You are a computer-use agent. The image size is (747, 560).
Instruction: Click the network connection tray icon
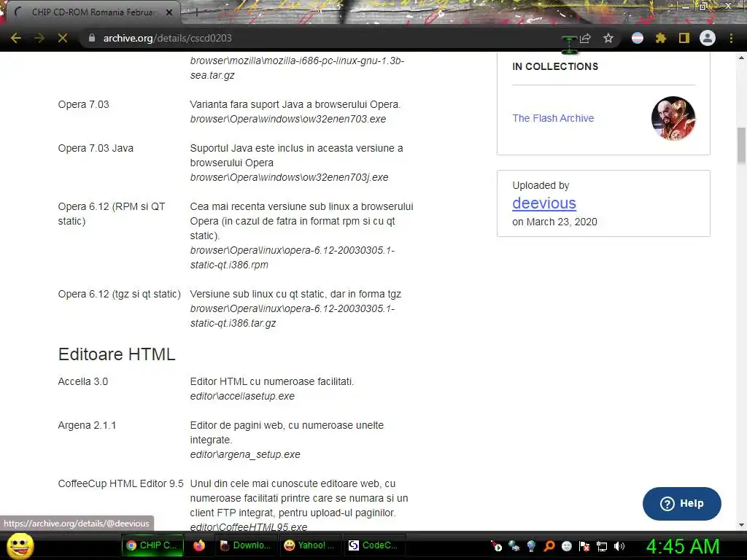coord(602,546)
